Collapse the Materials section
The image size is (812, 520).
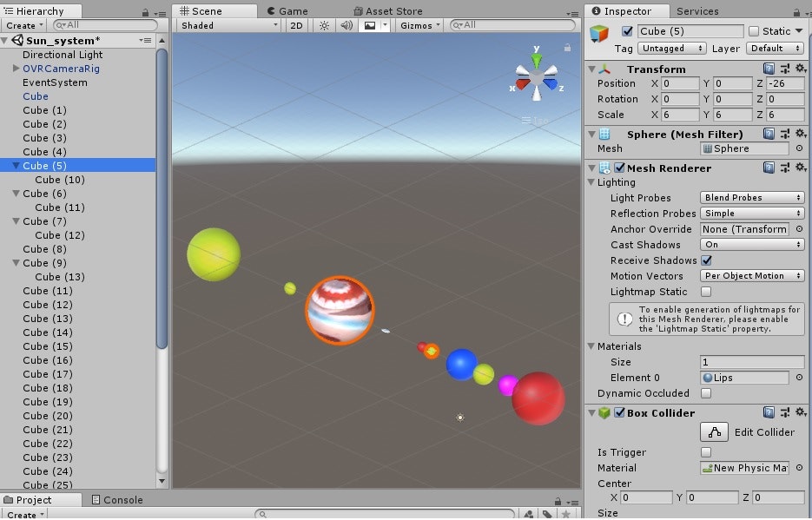pyautogui.click(x=591, y=346)
